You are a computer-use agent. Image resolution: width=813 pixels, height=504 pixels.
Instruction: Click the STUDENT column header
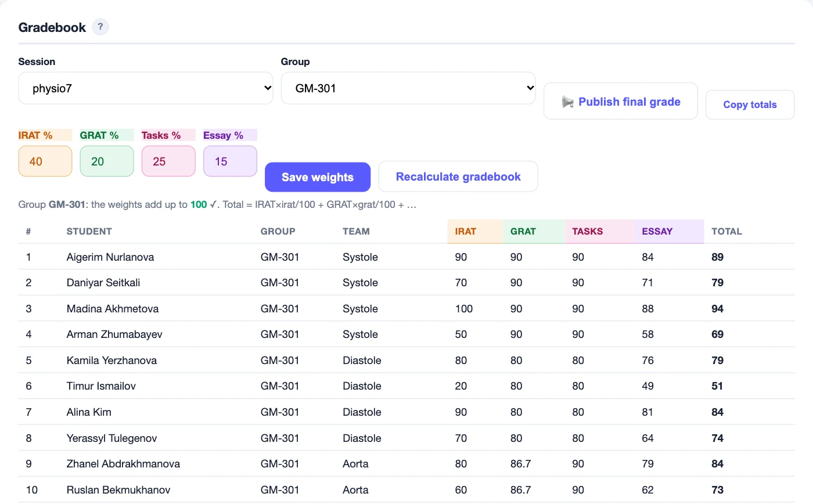[x=89, y=231]
